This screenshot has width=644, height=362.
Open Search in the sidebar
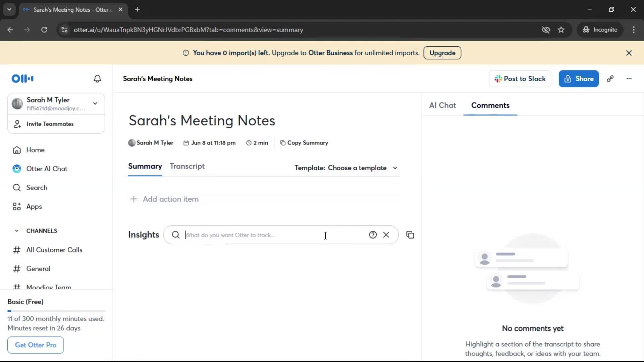click(30, 188)
